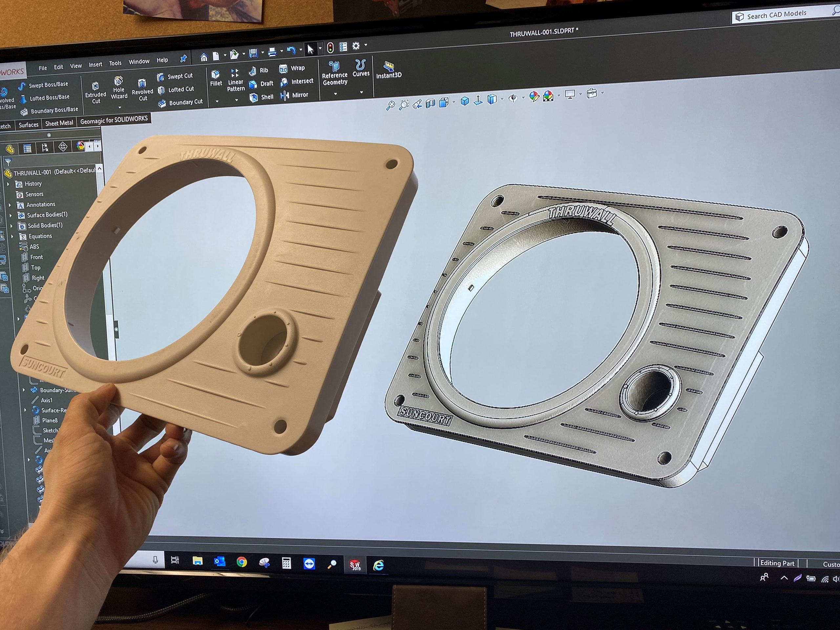Click the Zoom to Area icon

404,104
